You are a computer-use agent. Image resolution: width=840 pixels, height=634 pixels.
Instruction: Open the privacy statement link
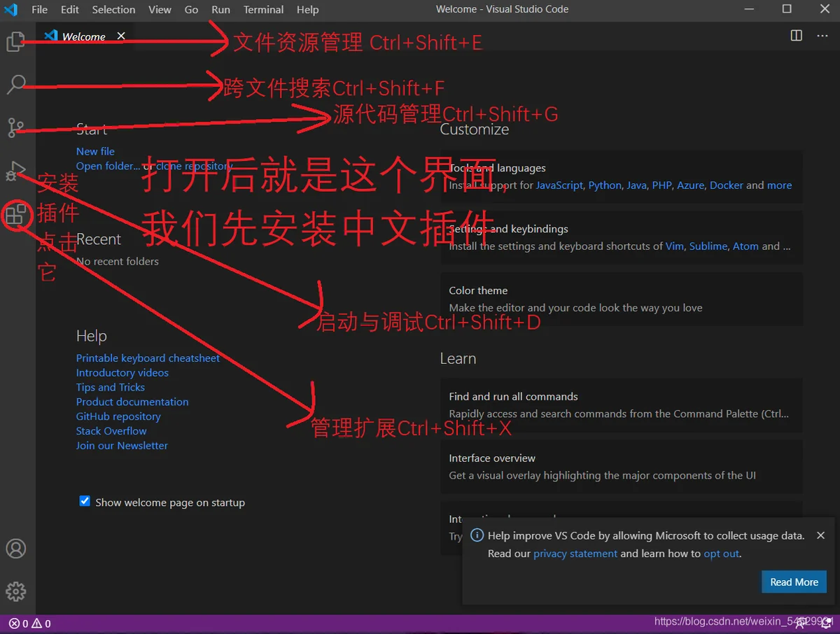coord(575,554)
